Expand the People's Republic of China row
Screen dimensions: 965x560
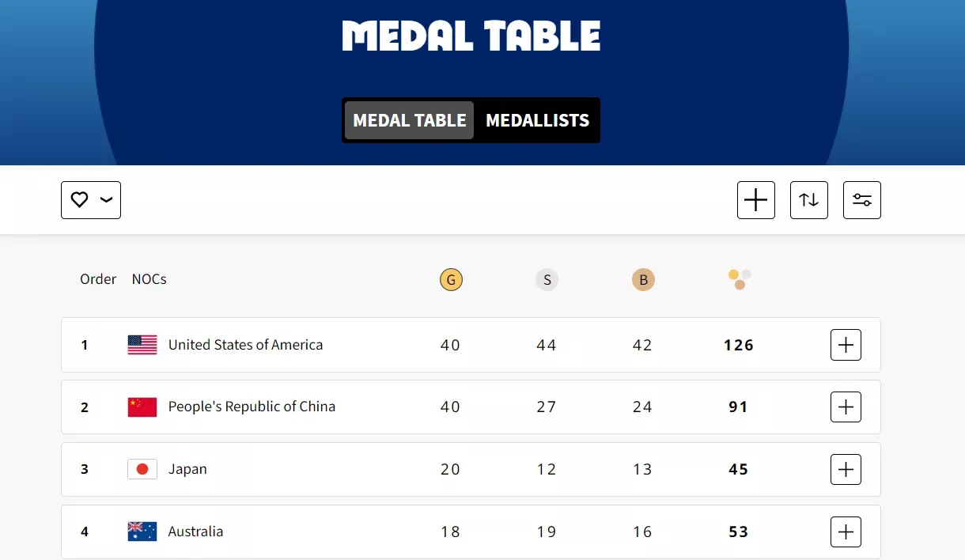846,407
